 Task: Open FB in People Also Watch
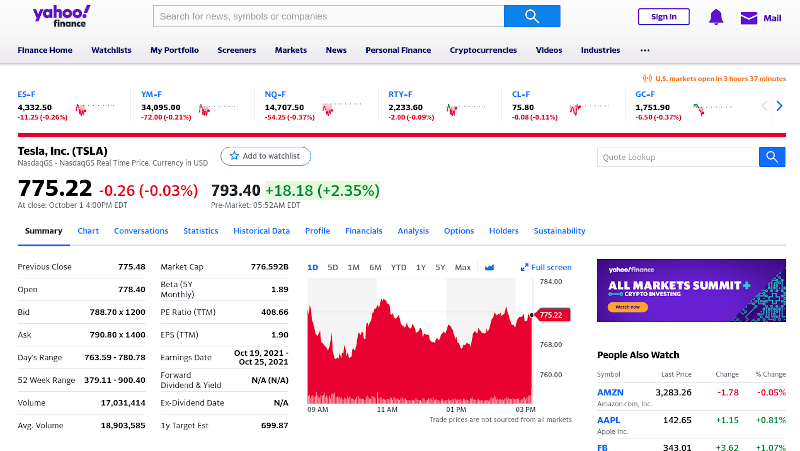point(602,447)
